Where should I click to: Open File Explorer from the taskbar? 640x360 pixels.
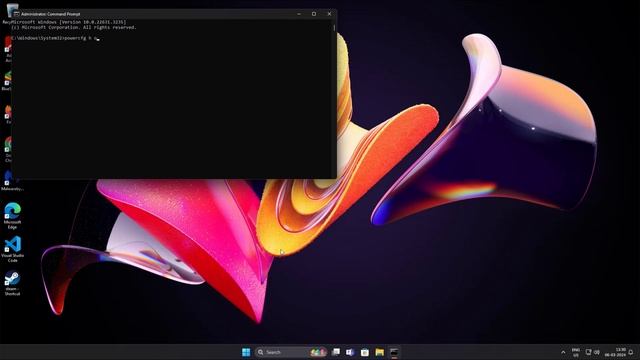point(380,352)
